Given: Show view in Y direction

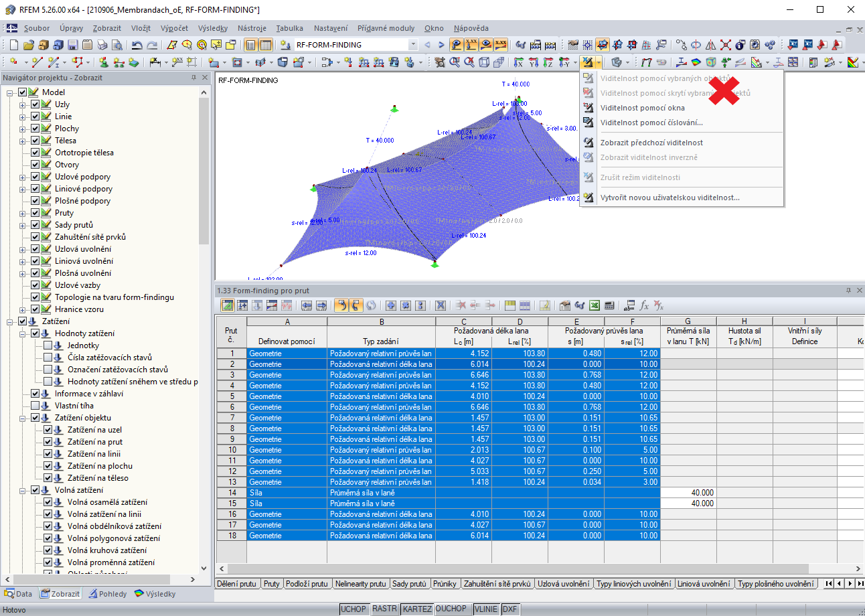Looking at the screenshot, I should pos(533,62).
